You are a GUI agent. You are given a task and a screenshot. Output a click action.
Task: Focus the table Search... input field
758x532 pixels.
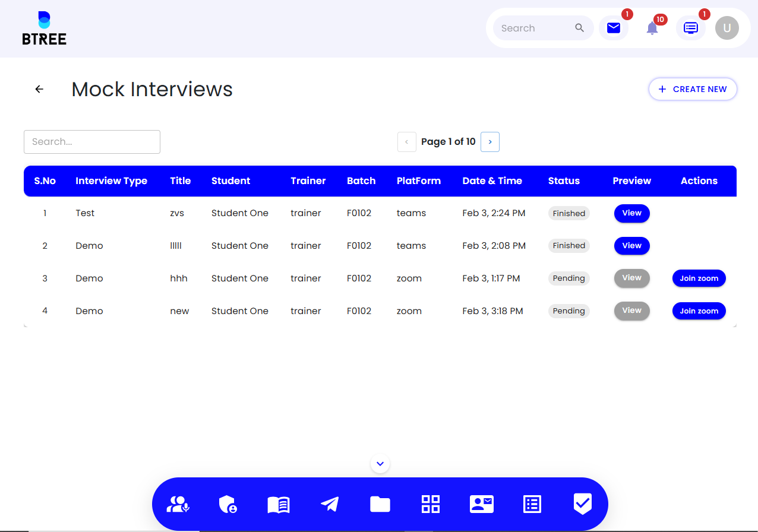point(92,142)
